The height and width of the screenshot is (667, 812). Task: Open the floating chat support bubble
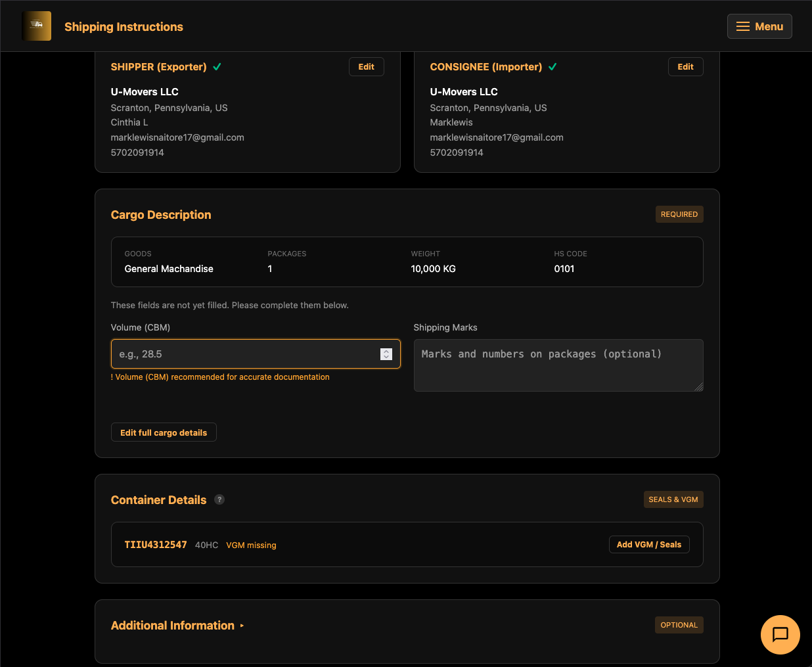(780, 635)
